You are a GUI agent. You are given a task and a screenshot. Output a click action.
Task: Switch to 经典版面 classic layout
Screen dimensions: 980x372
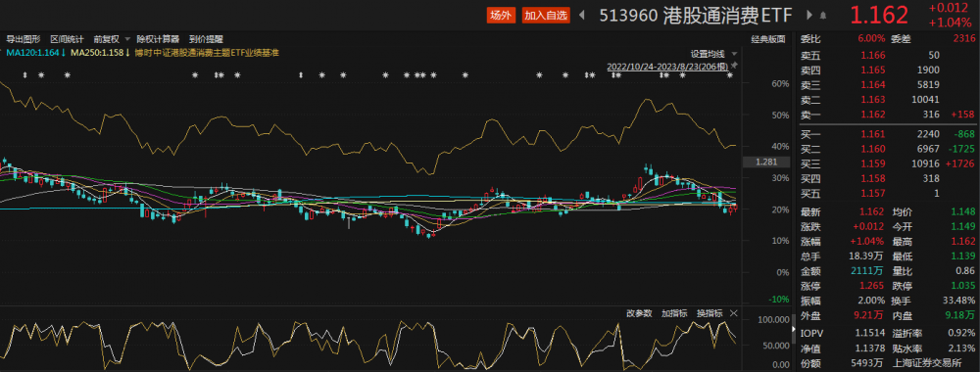tap(768, 39)
